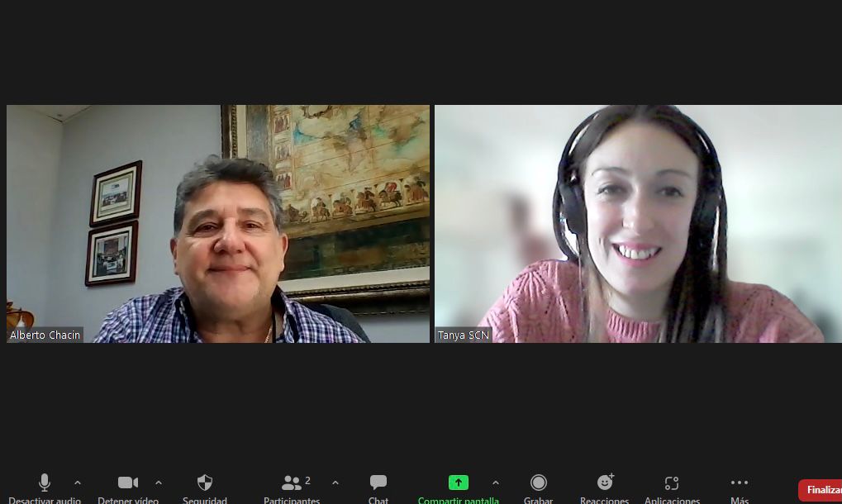Open the Reacciones smiley icon
Screen dimensions: 842x504
pos(605,483)
